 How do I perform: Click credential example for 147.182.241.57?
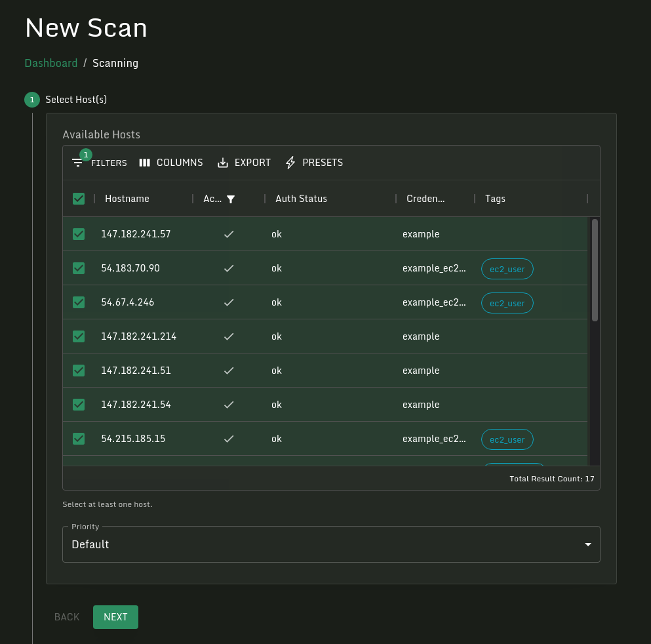click(x=421, y=234)
